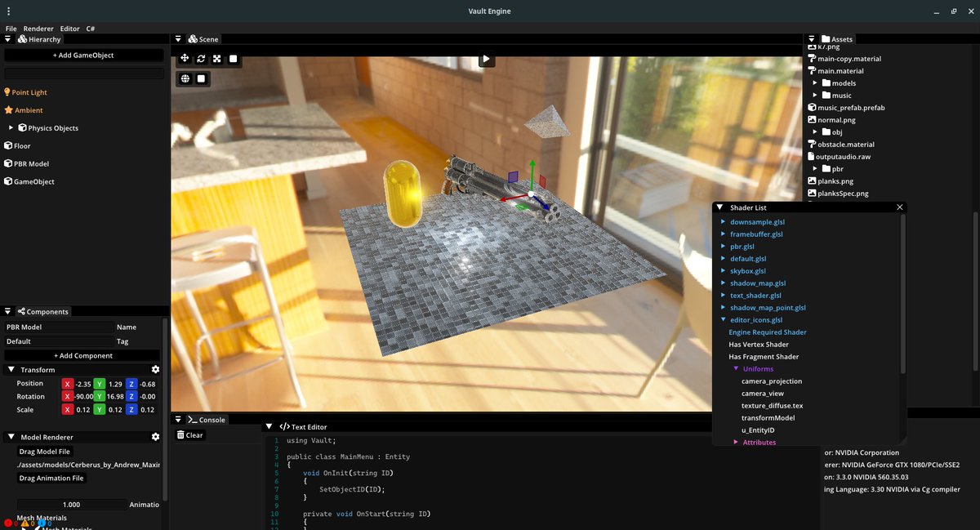Click the Position X value field

click(83, 384)
